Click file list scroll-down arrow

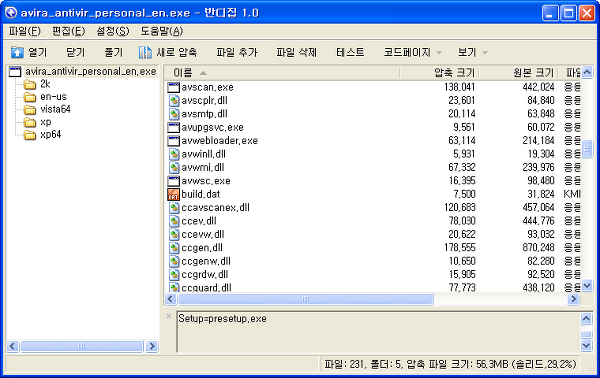(x=587, y=285)
